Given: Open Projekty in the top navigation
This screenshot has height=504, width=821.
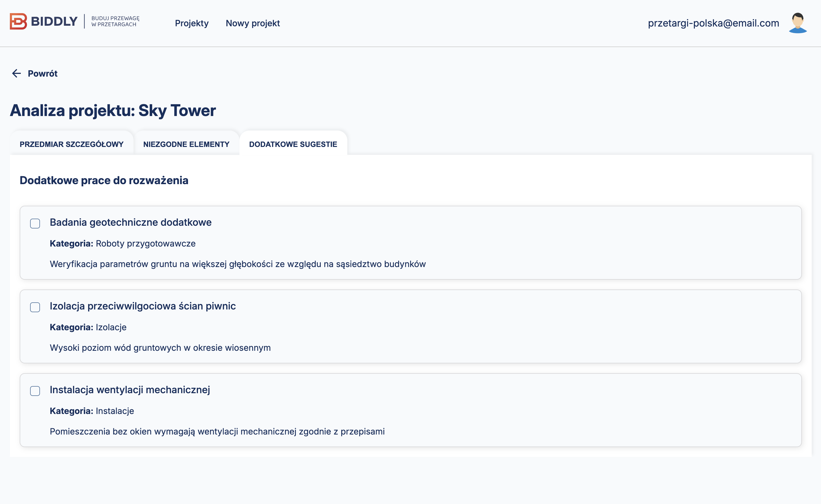Looking at the screenshot, I should (x=192, y=23).
